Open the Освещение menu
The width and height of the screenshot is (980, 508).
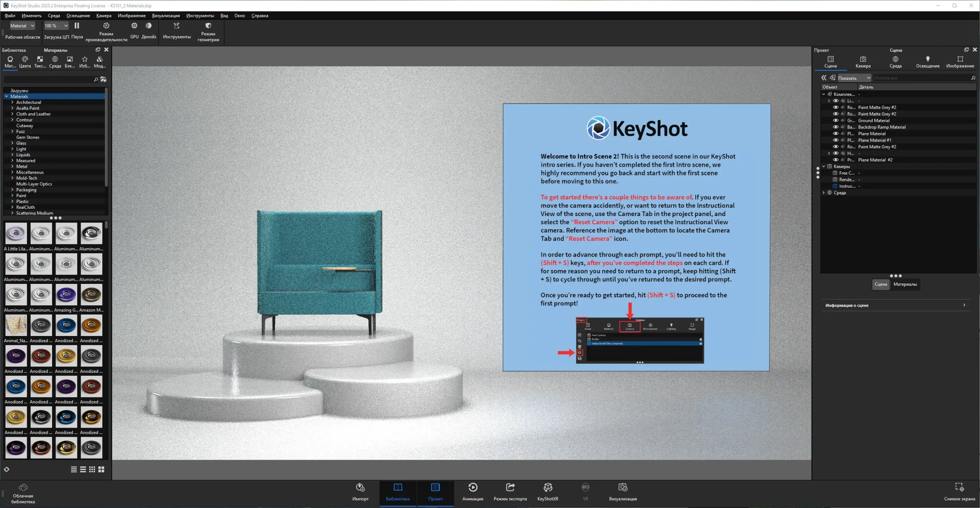78,16
